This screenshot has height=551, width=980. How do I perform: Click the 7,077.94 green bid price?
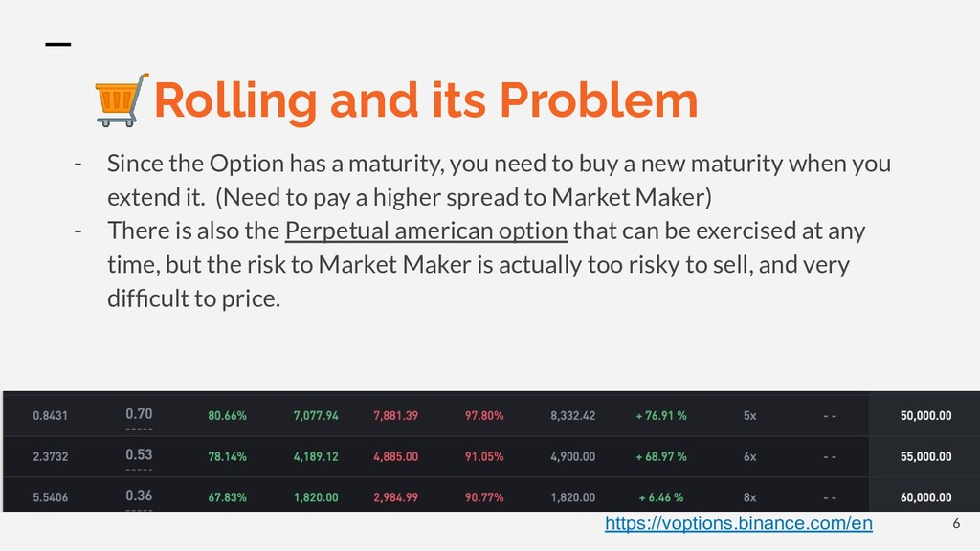coord(316,416)
